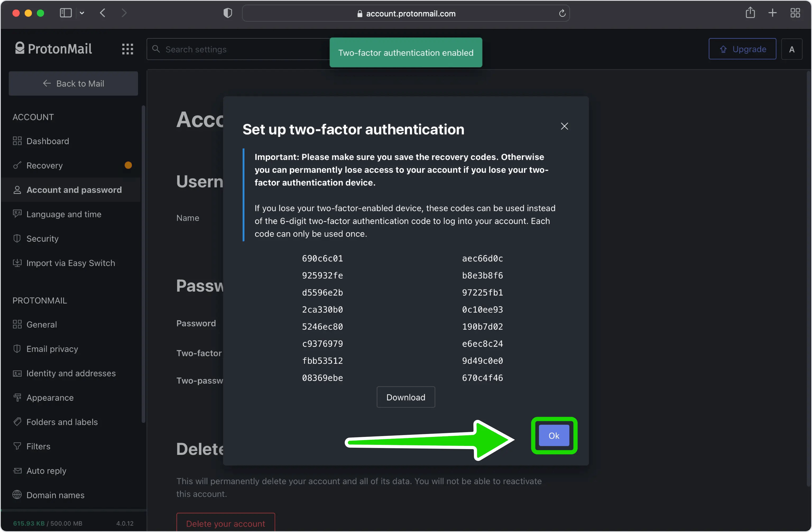Download the recovery codes
The width and height of the screenshot is (812, 532).
pos(406,397)
